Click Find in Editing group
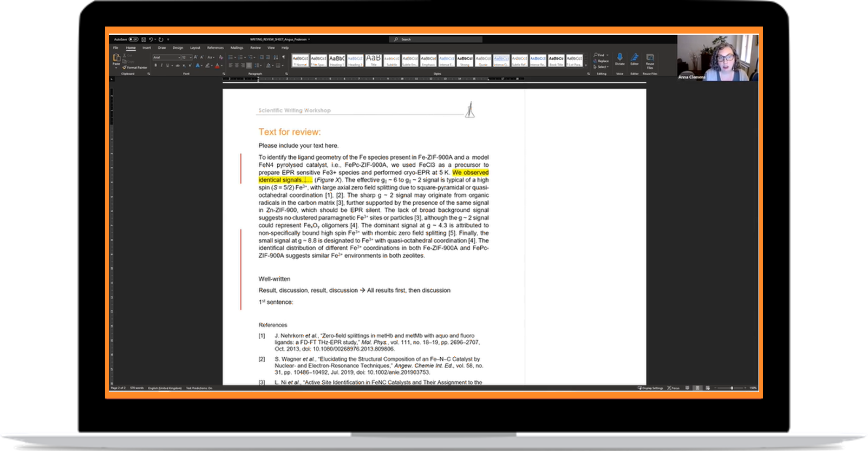Screen dimensions: 868x451 (x=601, y=55)
